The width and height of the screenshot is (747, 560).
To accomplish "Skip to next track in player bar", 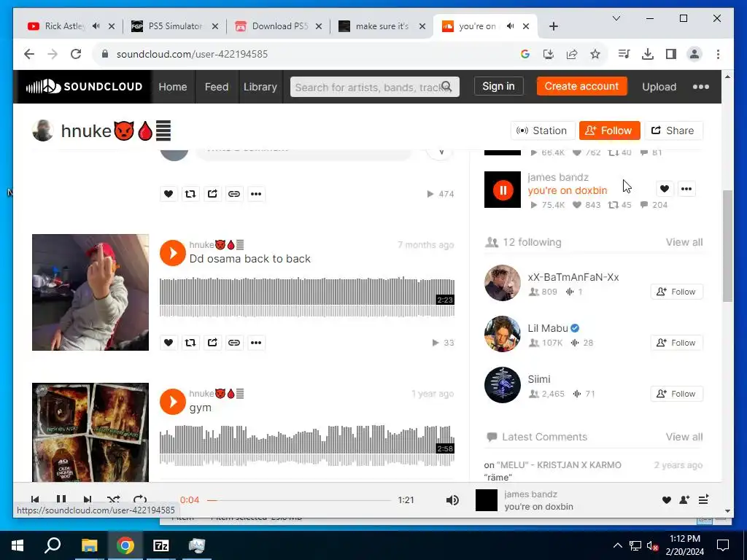I will (88, 499).
